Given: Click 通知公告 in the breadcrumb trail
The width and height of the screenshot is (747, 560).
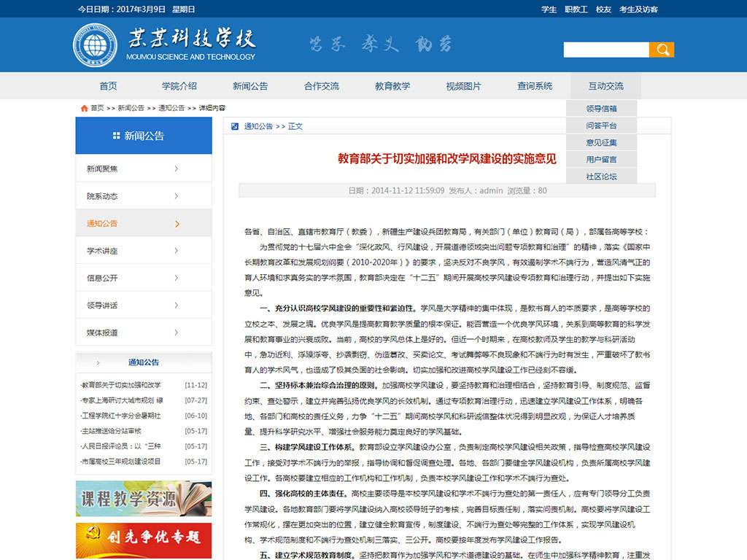Looking at the screenshot, I should coord(171,108).
